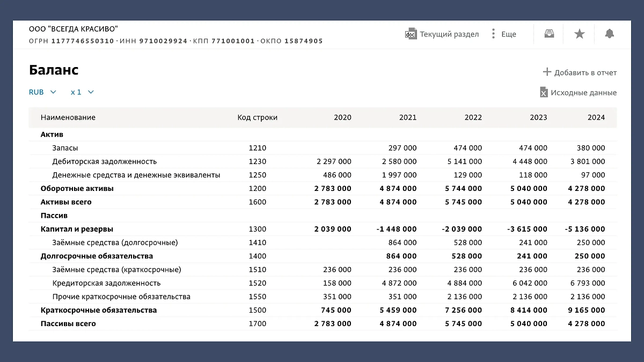Select the Капитал и резервы row
644x362 pixels.
[x=77, y=229]
